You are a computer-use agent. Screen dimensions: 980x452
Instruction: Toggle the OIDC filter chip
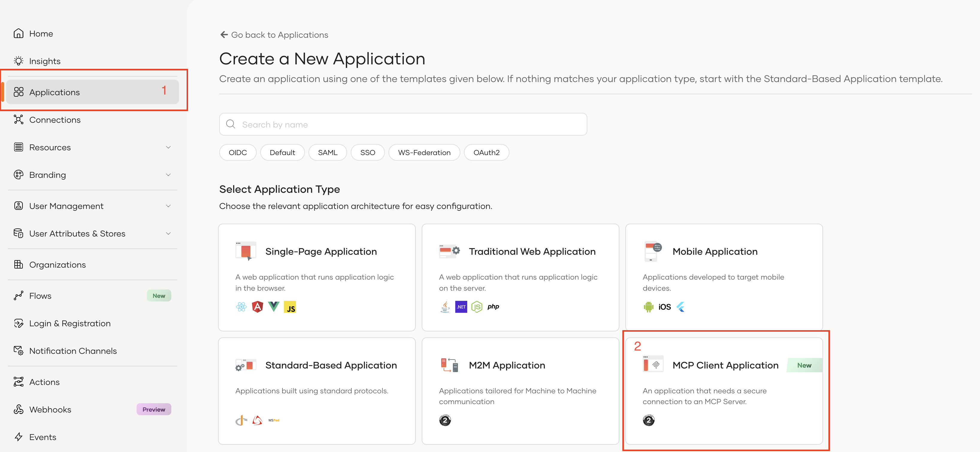238,152
